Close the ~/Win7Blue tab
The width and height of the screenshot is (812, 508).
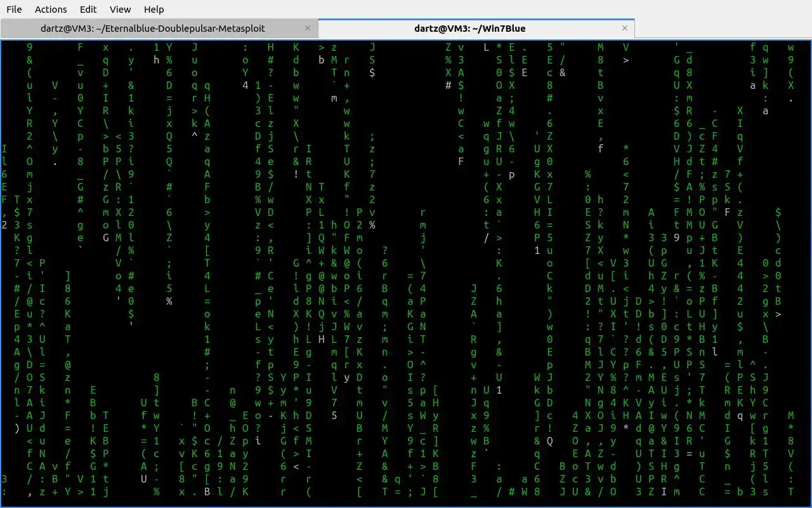(x=625, y=28)
